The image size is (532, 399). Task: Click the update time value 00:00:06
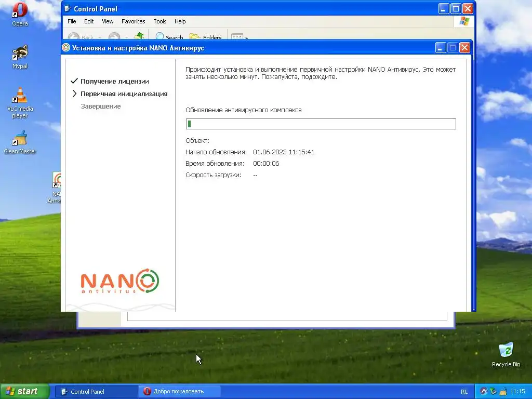coord(266,164)
